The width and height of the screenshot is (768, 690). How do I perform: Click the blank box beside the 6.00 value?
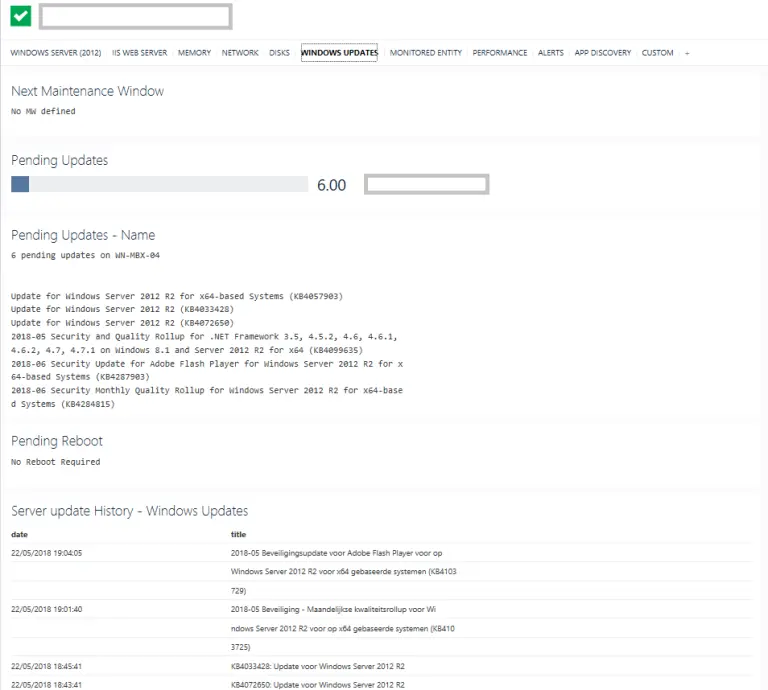[426, 184]
